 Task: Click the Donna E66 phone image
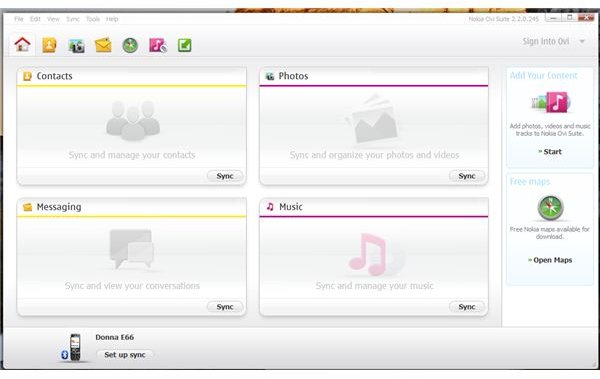[75, 347]
